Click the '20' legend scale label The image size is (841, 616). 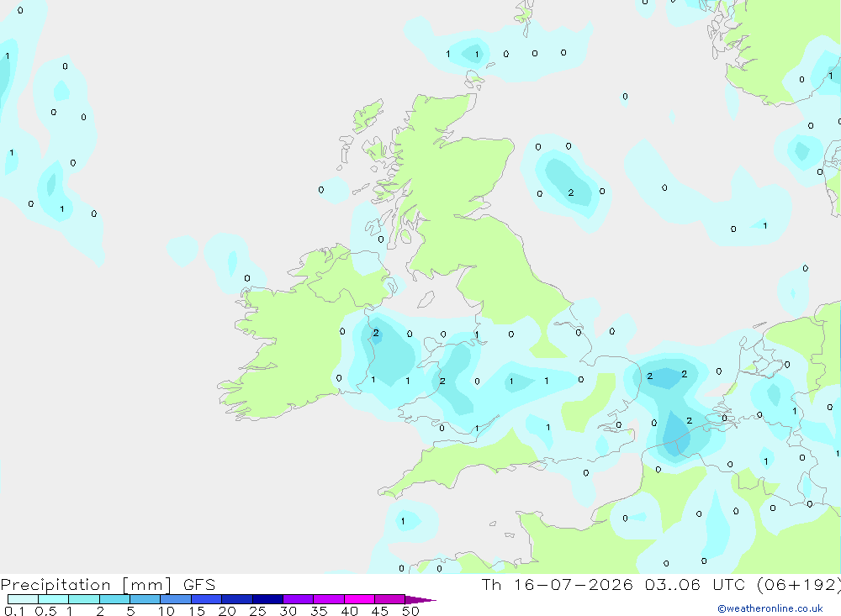(227, 611)
